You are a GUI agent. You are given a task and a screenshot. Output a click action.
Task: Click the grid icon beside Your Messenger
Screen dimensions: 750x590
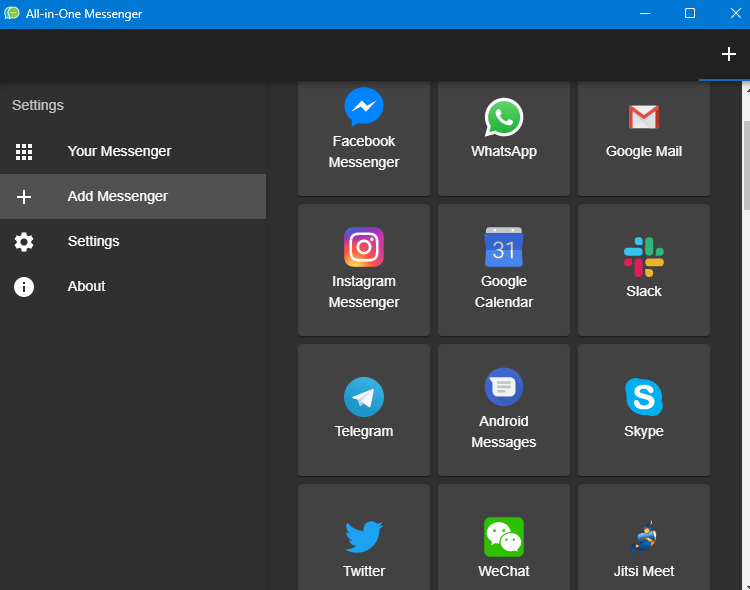pos(24,152)
